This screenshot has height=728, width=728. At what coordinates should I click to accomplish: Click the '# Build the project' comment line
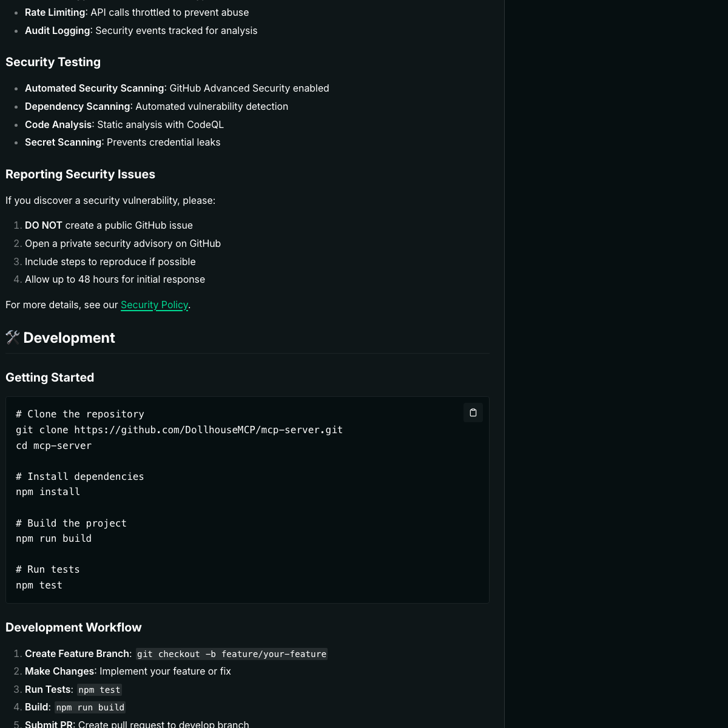click(71, 523)
